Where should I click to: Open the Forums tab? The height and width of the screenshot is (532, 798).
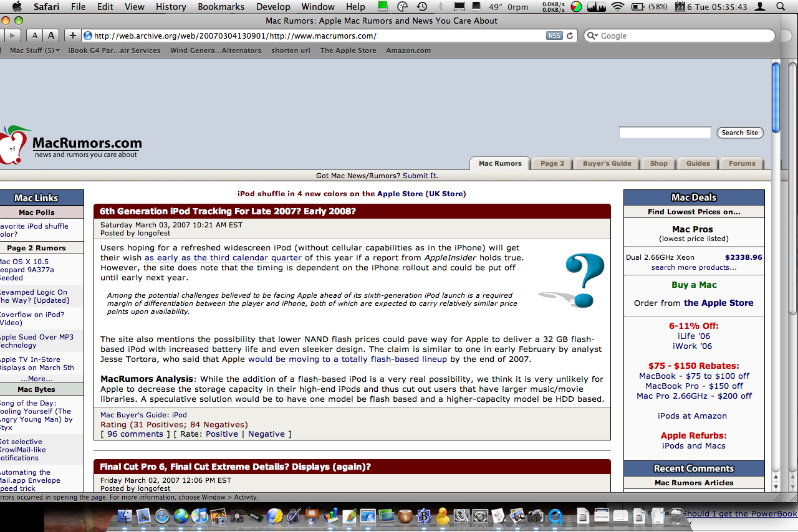(742, 163)
